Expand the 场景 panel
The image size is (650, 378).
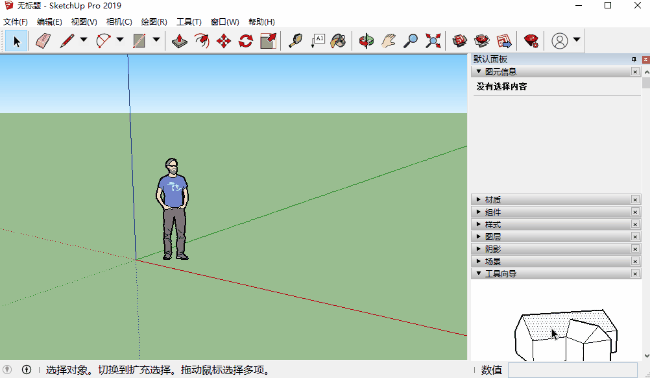[x=478, y=262]
